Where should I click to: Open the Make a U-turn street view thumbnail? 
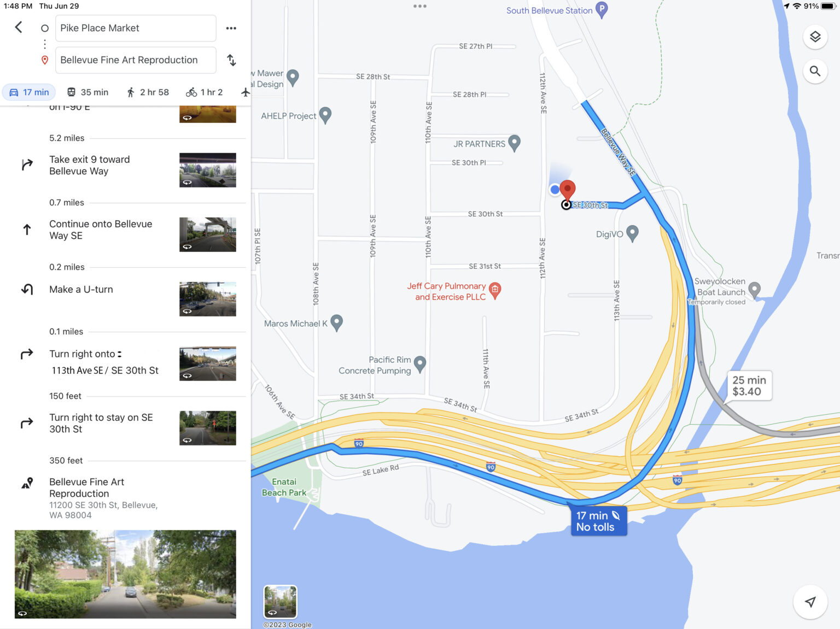click(208, 299)
